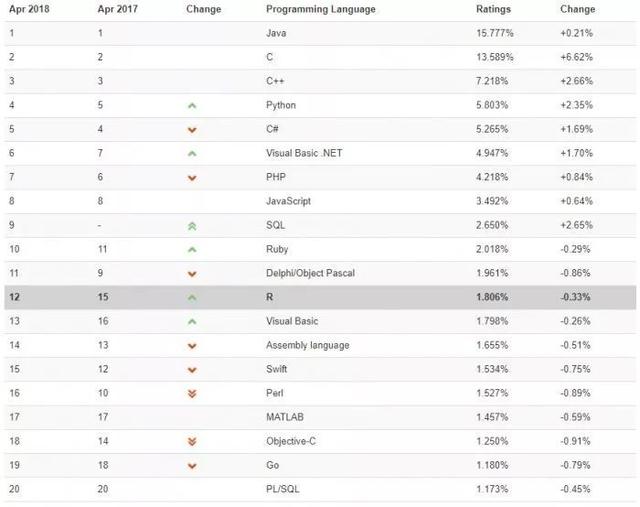Click the Ratings column header
Image resolution: width=640 pixels, height=507 pixels.
(492, 9)
